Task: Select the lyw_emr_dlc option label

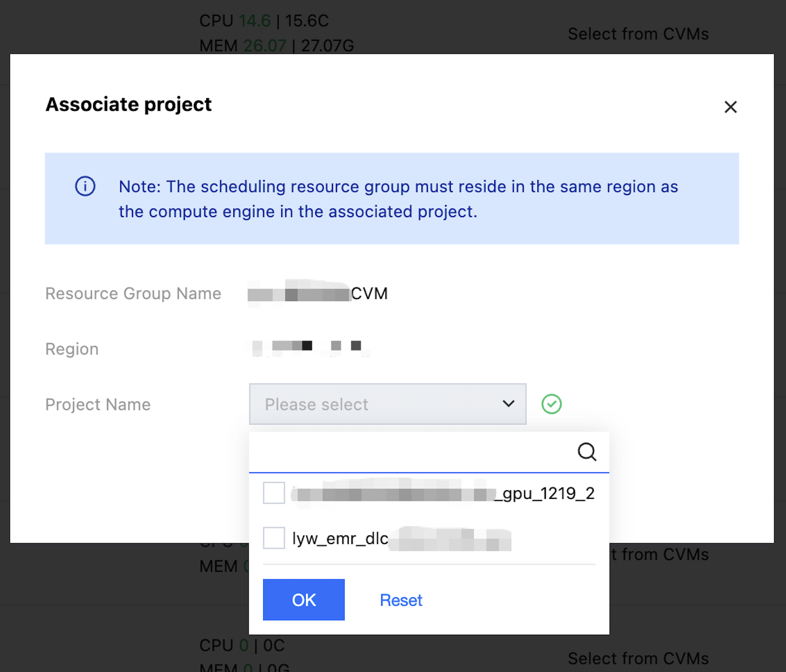Action: coord(340,539)
